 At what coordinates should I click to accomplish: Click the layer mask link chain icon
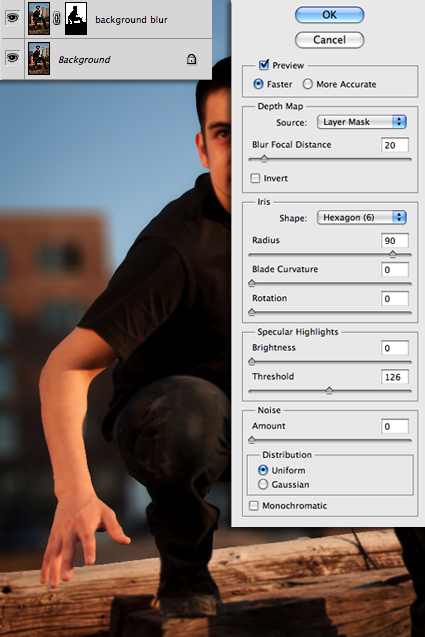57,18
